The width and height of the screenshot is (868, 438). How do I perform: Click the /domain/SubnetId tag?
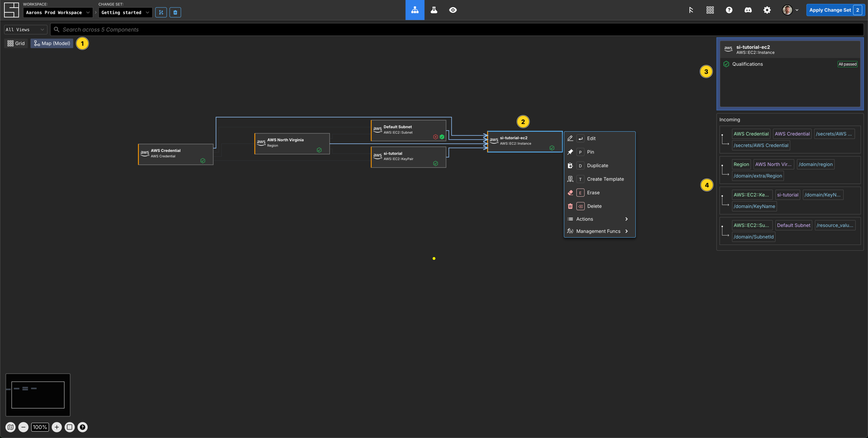coord(753,237)
